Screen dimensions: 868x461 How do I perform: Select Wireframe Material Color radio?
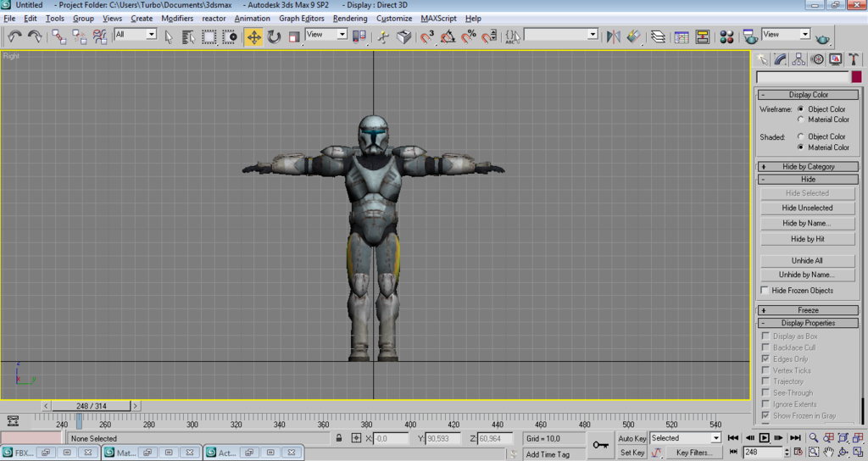(800, 119)
